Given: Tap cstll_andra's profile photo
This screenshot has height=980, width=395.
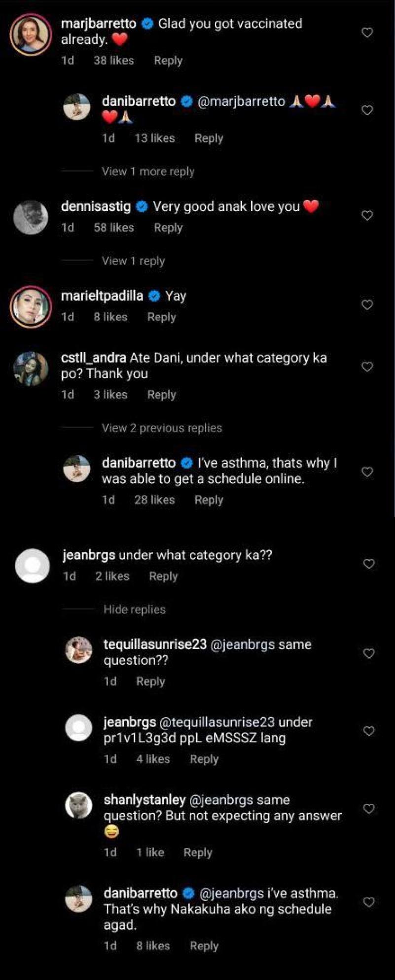Looking at the screenshot, I should click(31, 369).
